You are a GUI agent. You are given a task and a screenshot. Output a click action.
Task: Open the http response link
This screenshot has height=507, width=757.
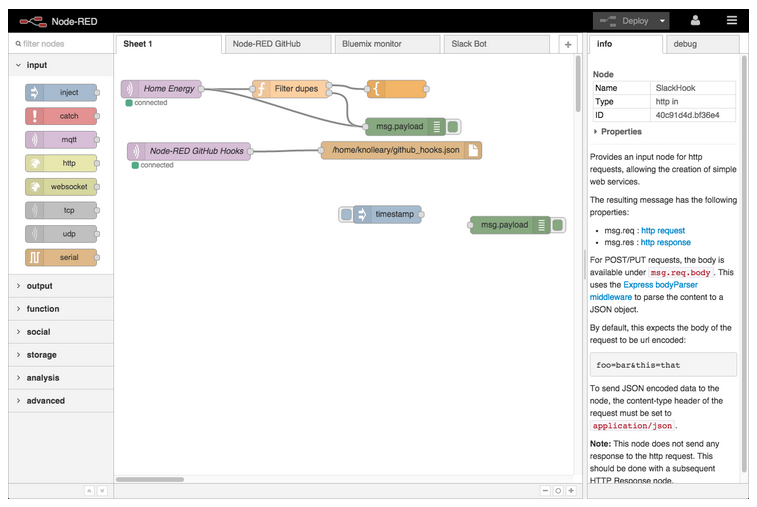[x=666, y=242]
